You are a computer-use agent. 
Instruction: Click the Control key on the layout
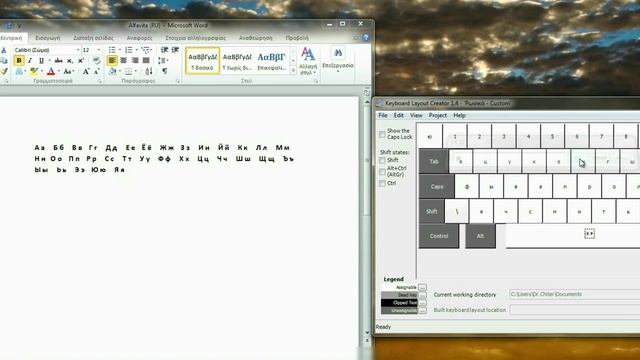439,236
